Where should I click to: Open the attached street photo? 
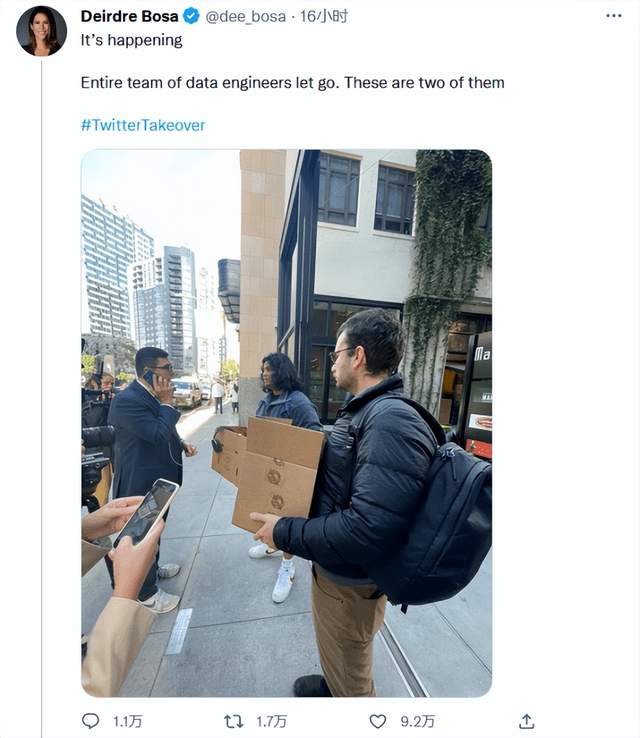point(287,423)
